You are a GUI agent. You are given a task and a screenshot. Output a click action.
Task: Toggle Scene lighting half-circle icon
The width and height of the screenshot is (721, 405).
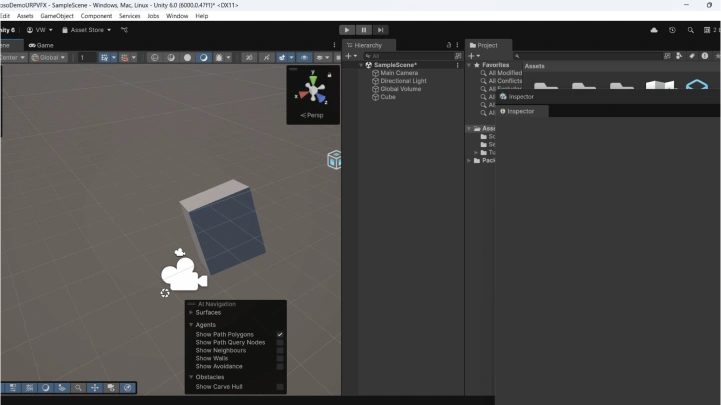171,57
